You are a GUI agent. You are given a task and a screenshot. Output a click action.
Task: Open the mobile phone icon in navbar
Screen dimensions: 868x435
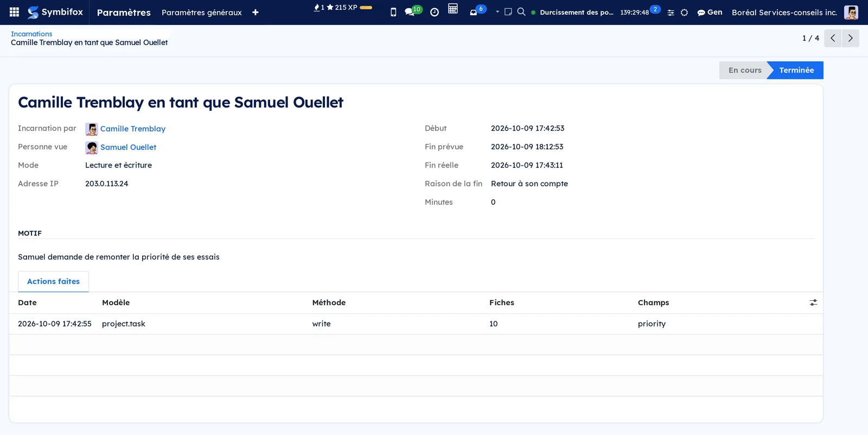point(393,12)
